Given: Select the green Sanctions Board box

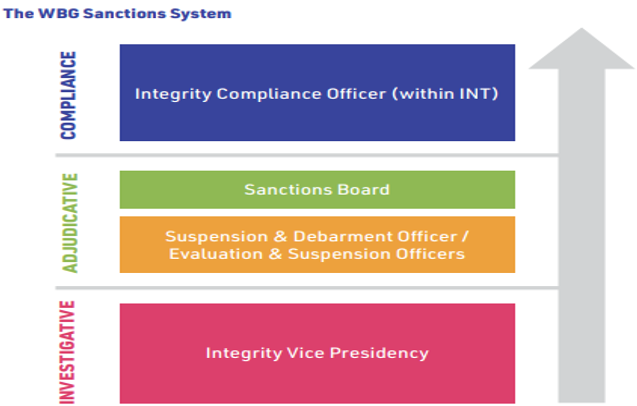Looking at the screenshot, I should tap(317, 190).
